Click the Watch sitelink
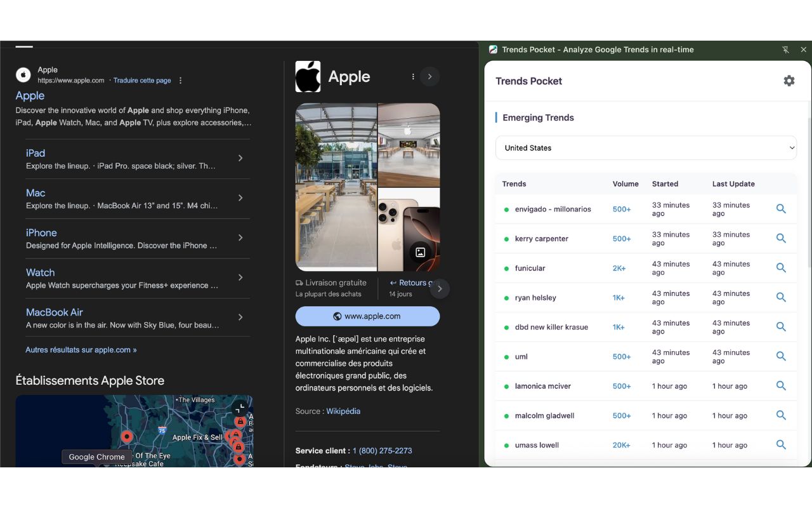Viewport: 812px width, 508px height. (40, 272)
